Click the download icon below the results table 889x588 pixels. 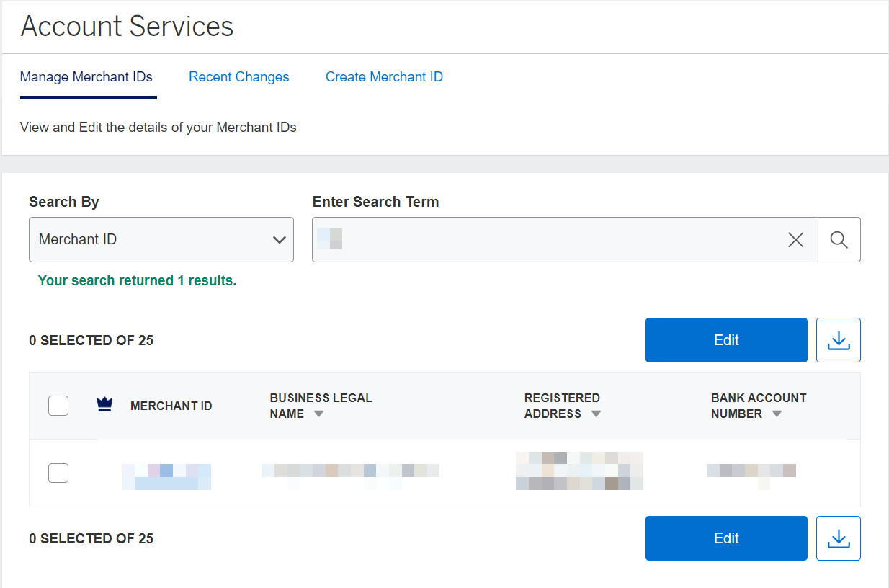[838, 538]
